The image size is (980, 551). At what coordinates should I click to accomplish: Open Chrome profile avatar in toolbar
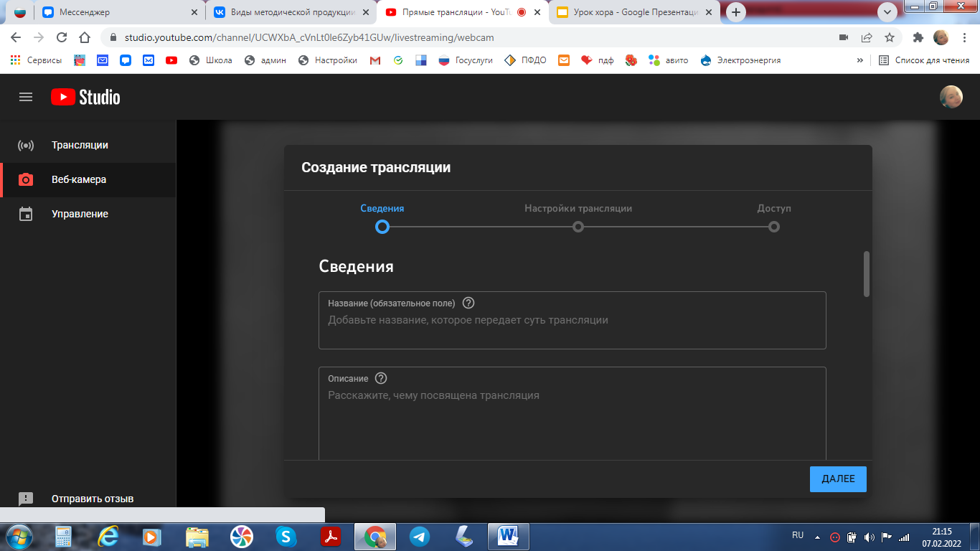[941, 37]
